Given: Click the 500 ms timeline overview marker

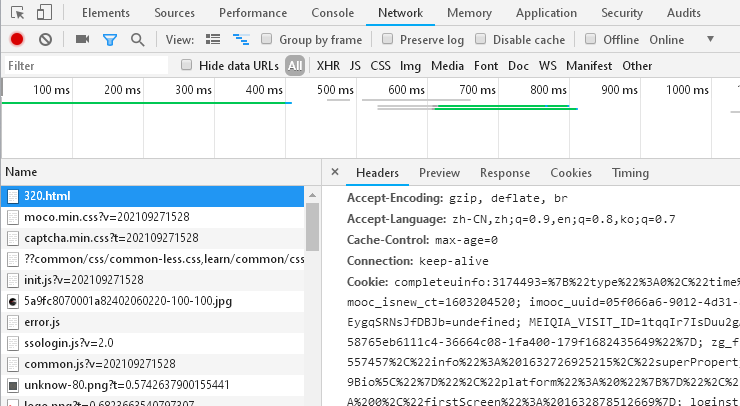Looking at the screenshot, I should (x=335, y=90).
